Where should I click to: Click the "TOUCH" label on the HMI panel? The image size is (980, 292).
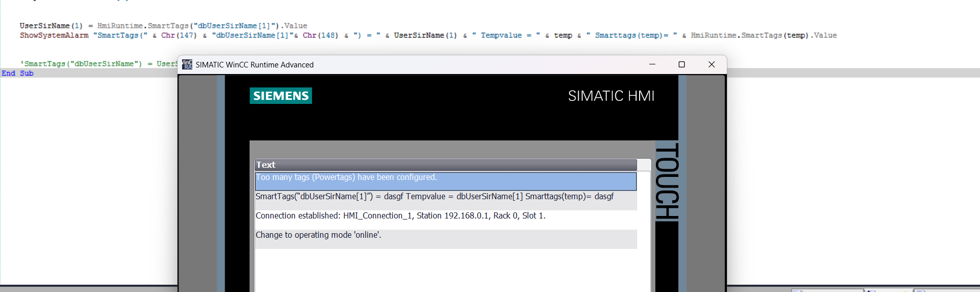pyautogui.click(x=667, y=181)
